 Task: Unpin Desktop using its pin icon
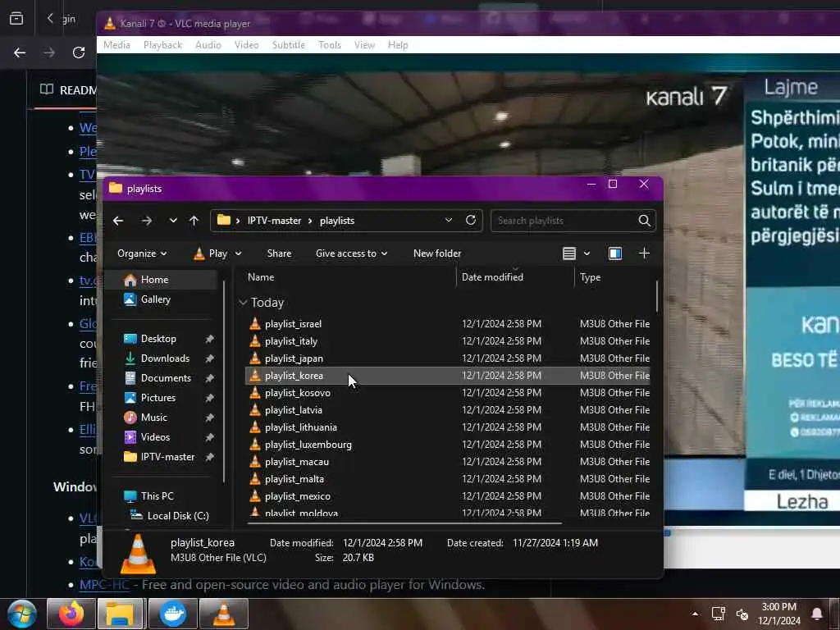[x=209, y=339]
